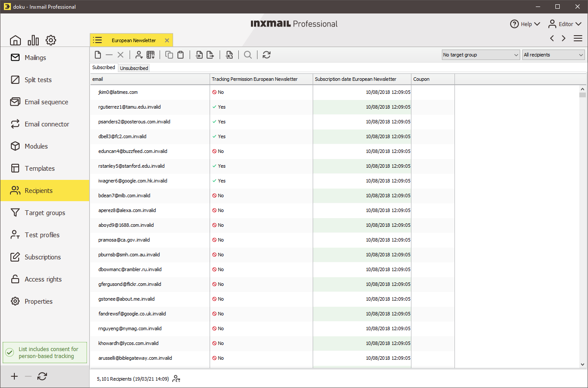Viewport: 588px width, 388px height.
Task: Open global settings gear icon
Action: [51, 40]
